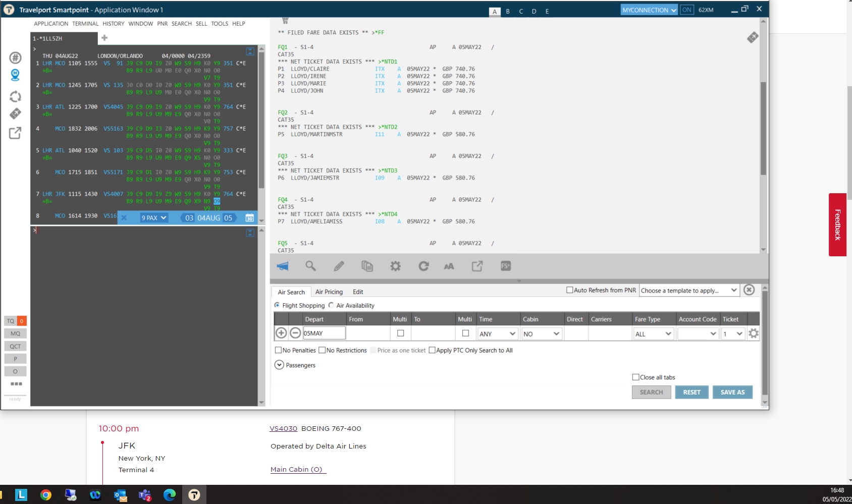The height and width of the screenshot is (504, 852).
Task: Click the Depart date field showing 05MAY
Action: pos(324,333)
